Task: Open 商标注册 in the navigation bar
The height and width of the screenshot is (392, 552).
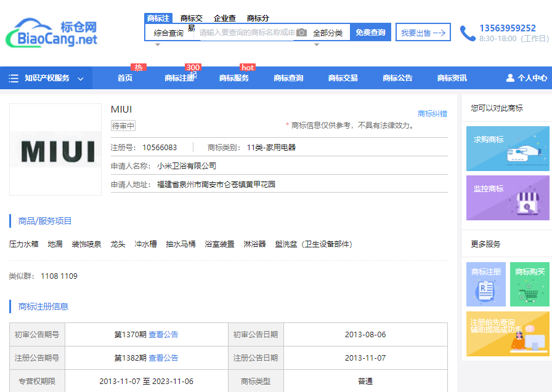Action: click(x=179, y=78)
